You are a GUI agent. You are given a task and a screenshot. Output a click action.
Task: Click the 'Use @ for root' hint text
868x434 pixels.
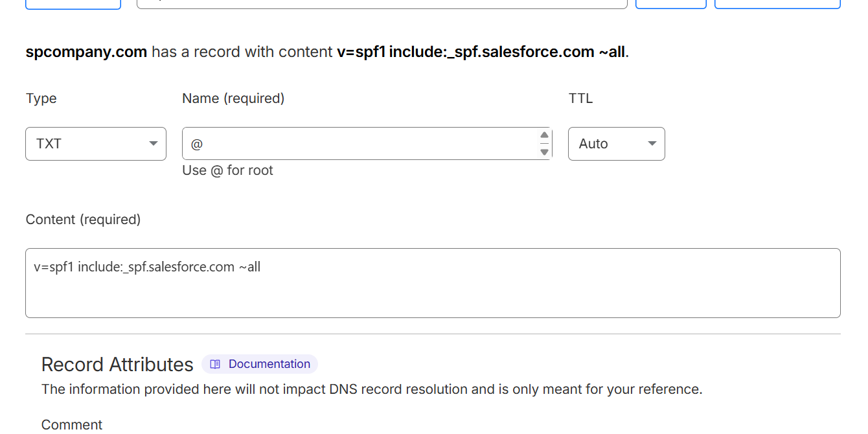pyautogui.click(x=227, y=170)
